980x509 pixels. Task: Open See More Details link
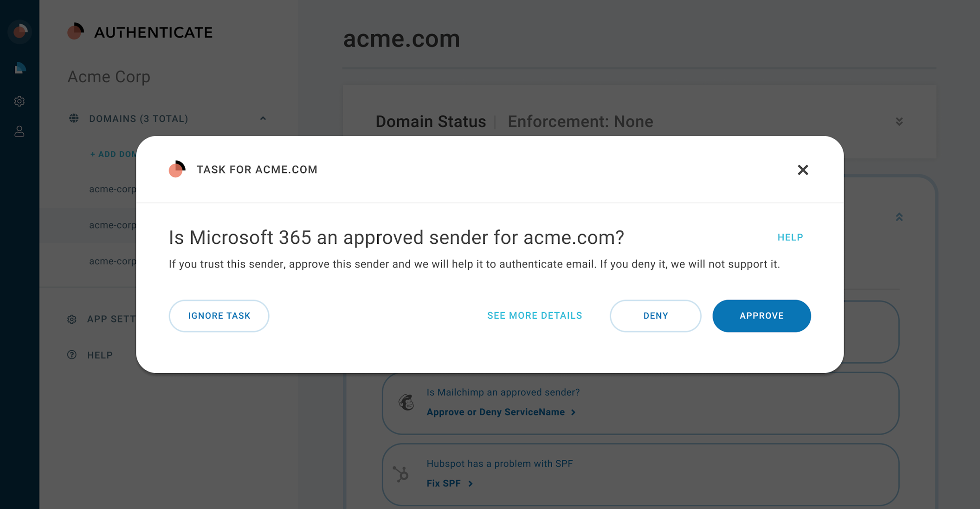click(535, 316)
